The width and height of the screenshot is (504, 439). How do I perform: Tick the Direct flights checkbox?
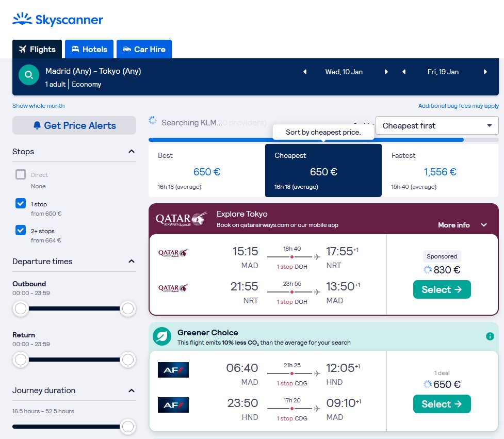pyautogui.click(x=21, y=174)
